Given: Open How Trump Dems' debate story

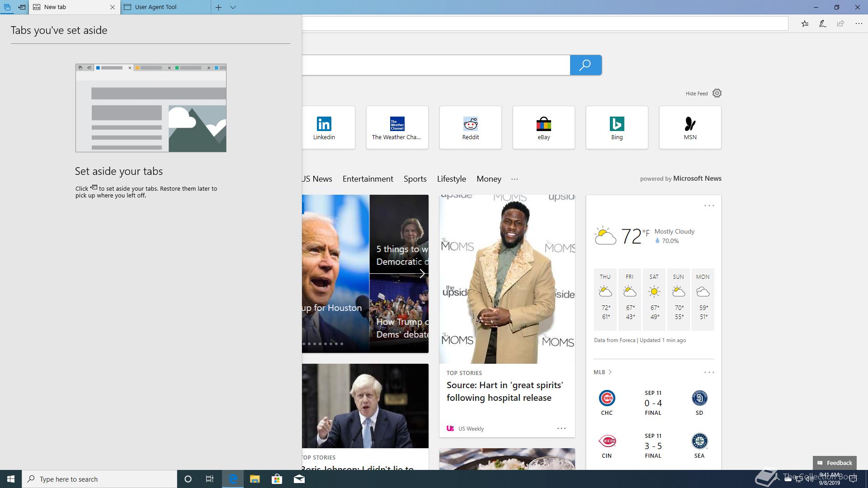Looking at the screenshot, I should point(399,313).
